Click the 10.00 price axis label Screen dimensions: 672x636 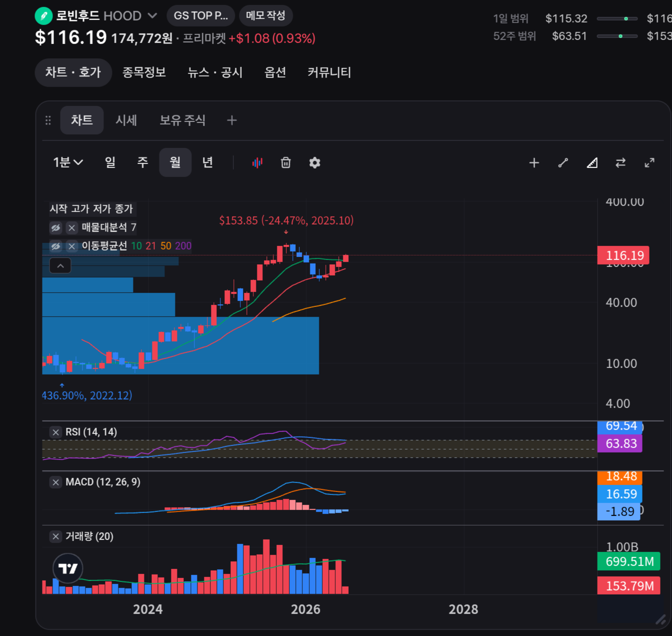pyautogui.click(x=621, y=363)
